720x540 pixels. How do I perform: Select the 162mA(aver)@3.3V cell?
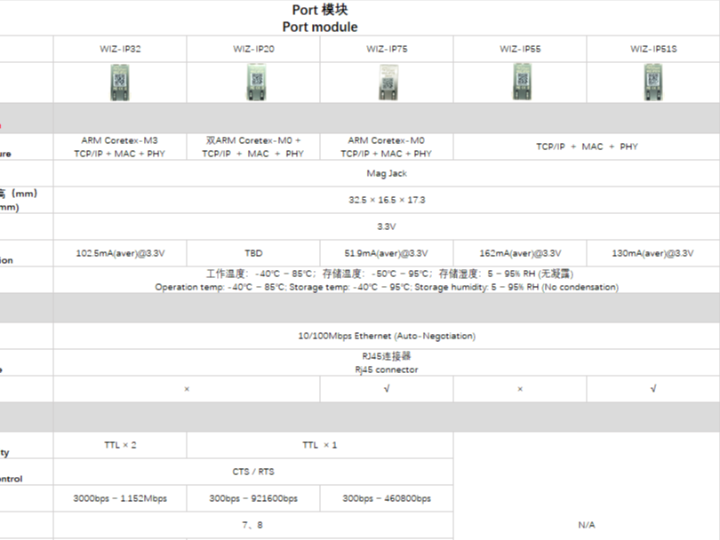tap(520, 253)
